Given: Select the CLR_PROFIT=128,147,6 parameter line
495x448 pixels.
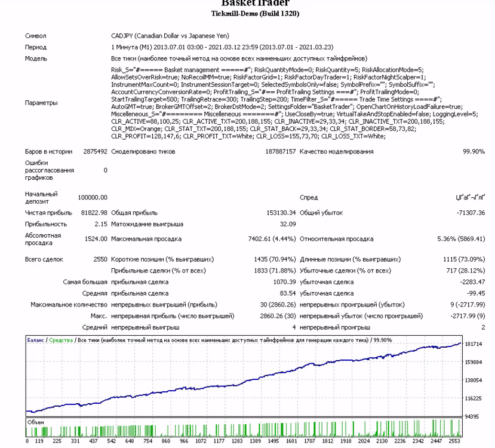Looking at the screenshot, I should (x=248, y=136).
